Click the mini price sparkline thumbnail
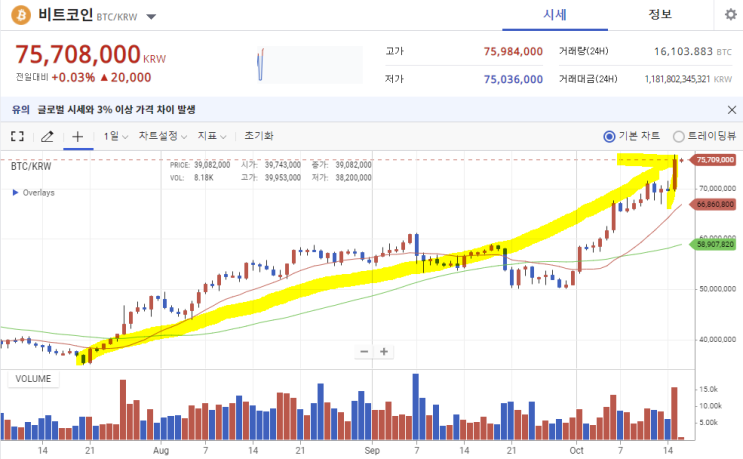The image size is (743, 459). point(309,65)
